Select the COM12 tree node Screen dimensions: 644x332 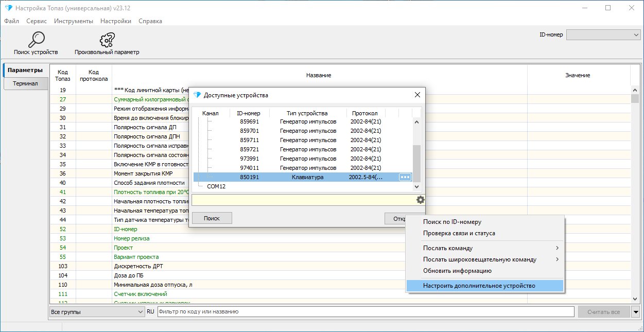(216, 186)
